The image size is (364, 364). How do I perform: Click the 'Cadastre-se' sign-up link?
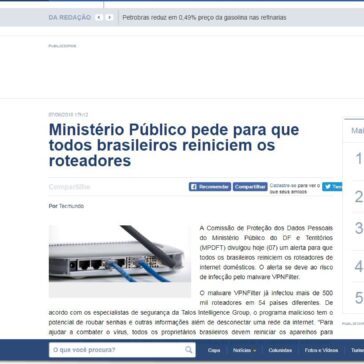pos(282,185)
